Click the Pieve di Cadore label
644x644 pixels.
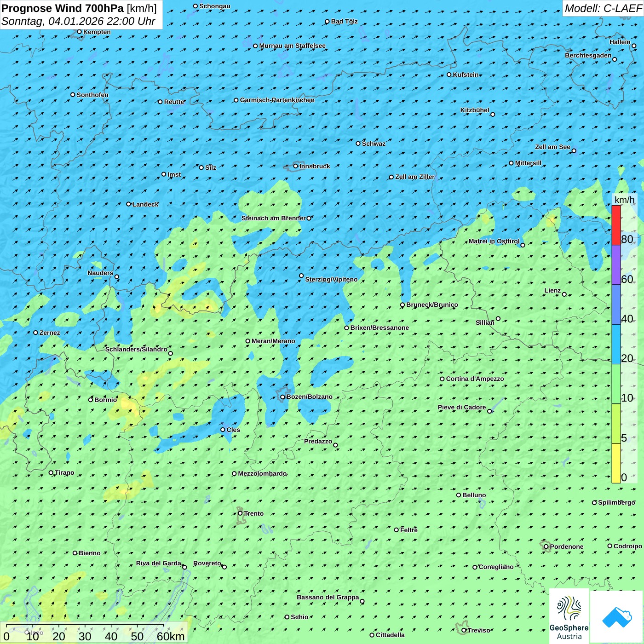pos(462,407)
